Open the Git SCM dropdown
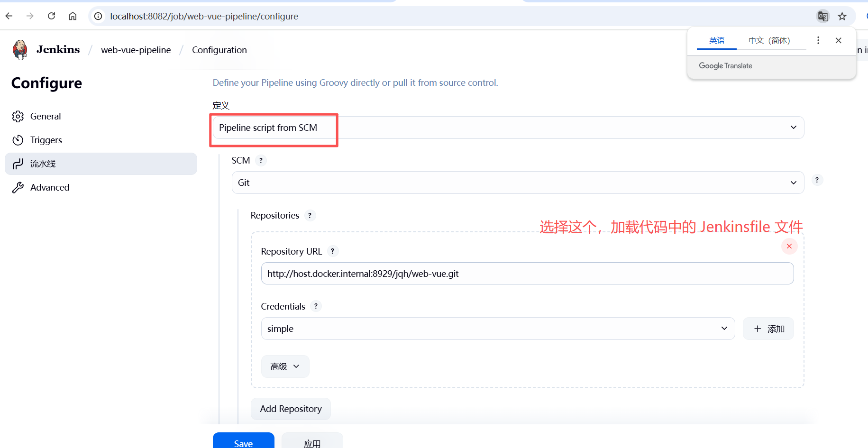This screenshot has height=448, width=868. click(x=518, y=183)
